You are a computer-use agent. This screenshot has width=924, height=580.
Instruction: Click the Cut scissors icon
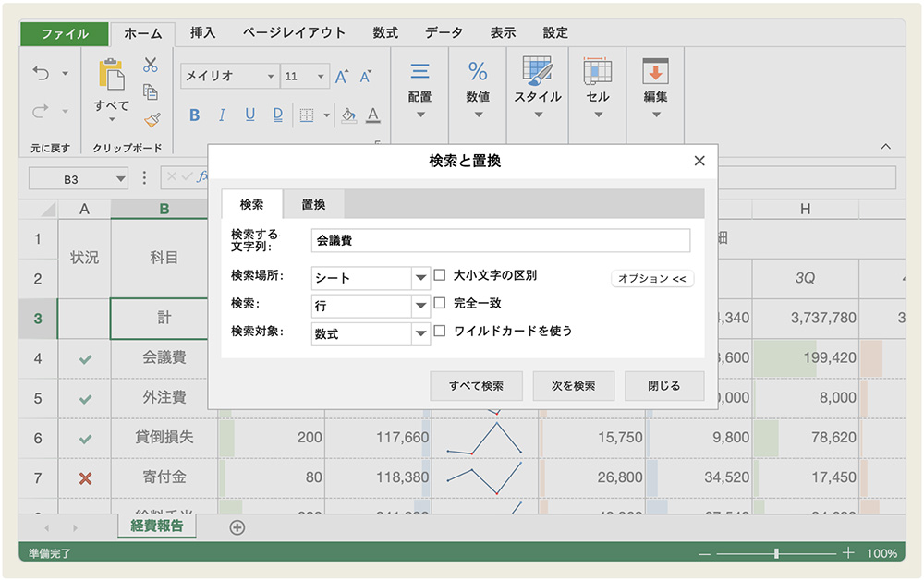point(151,65)
